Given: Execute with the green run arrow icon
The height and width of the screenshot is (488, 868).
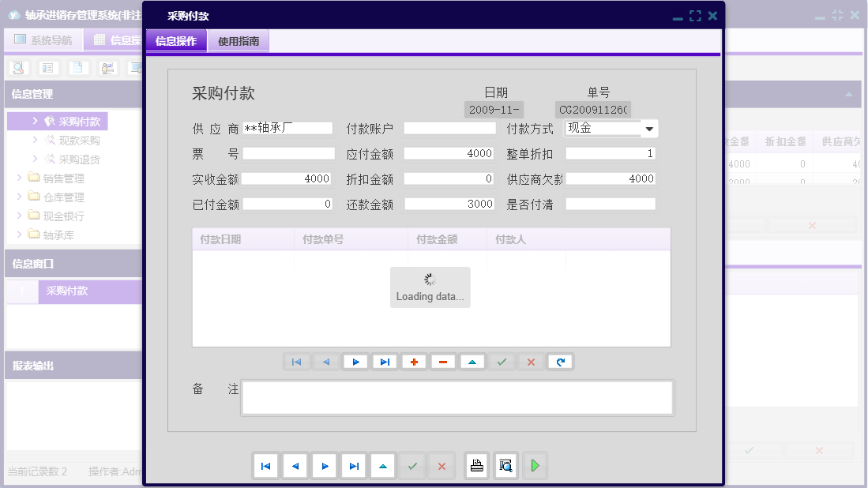Looking at the screenshot, I should [535, 466].
